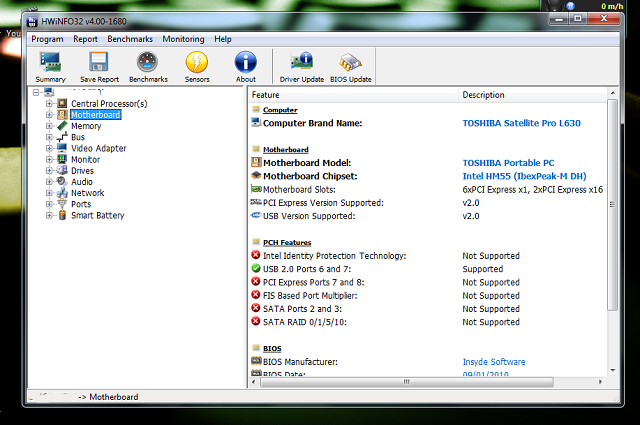
Task: Click green check beside USB 2.0 Ports 6 and 7
Action: (256, 268)
